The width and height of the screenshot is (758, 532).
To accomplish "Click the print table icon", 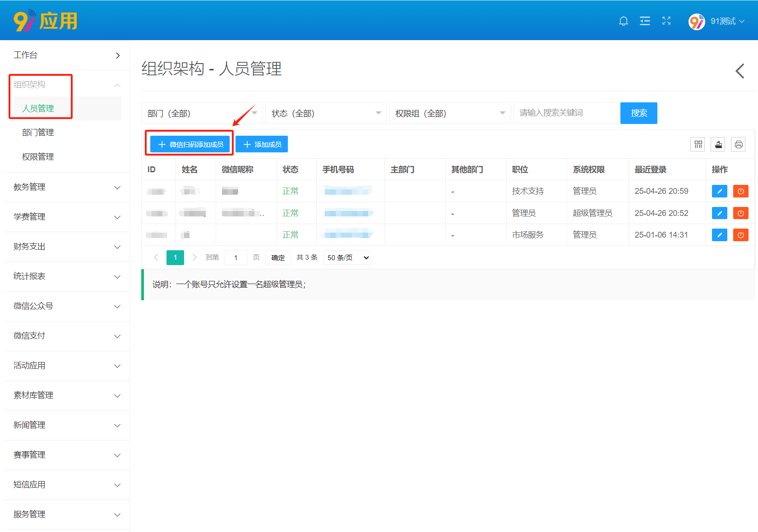I will coord(738,144).
